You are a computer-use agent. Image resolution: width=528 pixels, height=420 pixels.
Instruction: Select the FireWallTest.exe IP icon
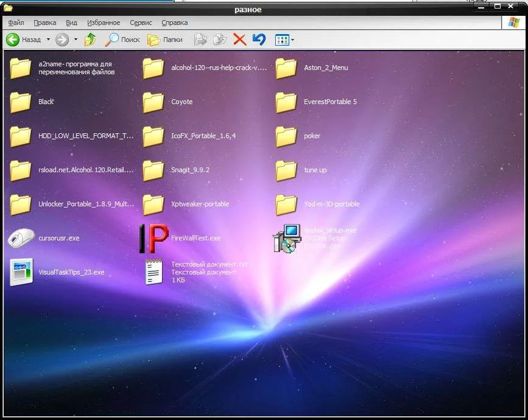153,238
